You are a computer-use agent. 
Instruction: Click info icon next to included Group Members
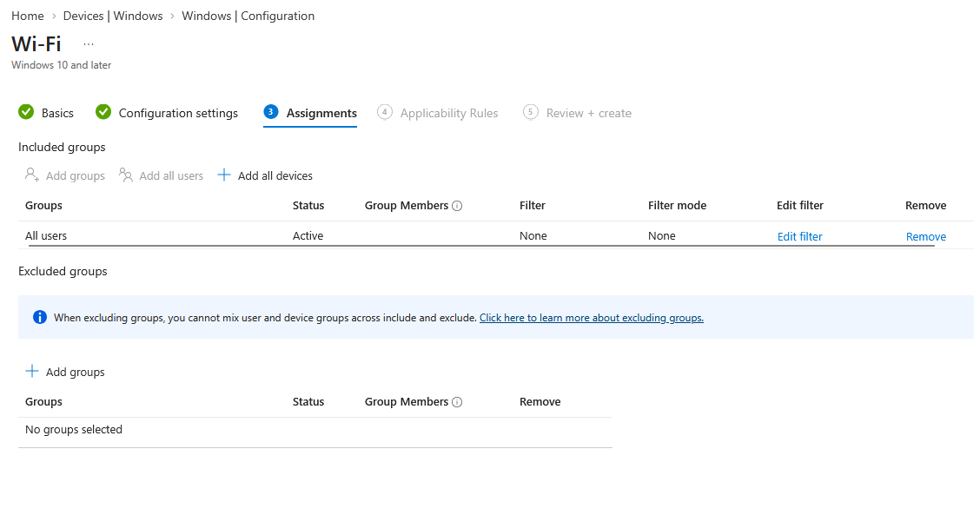[x=457, y=206]
